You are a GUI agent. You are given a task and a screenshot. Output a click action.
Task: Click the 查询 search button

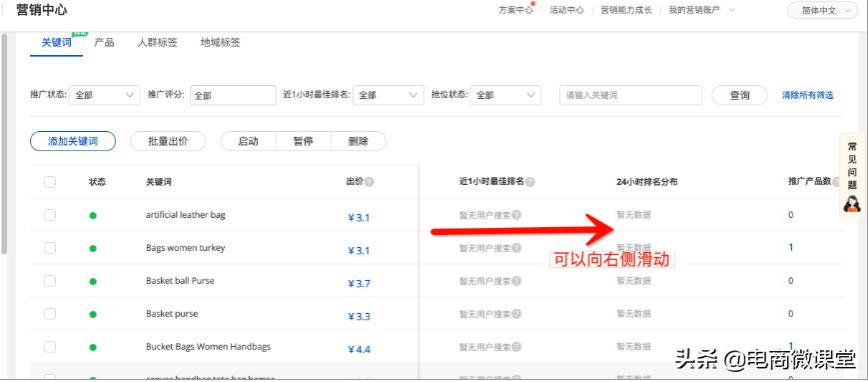tap(739, 95)
